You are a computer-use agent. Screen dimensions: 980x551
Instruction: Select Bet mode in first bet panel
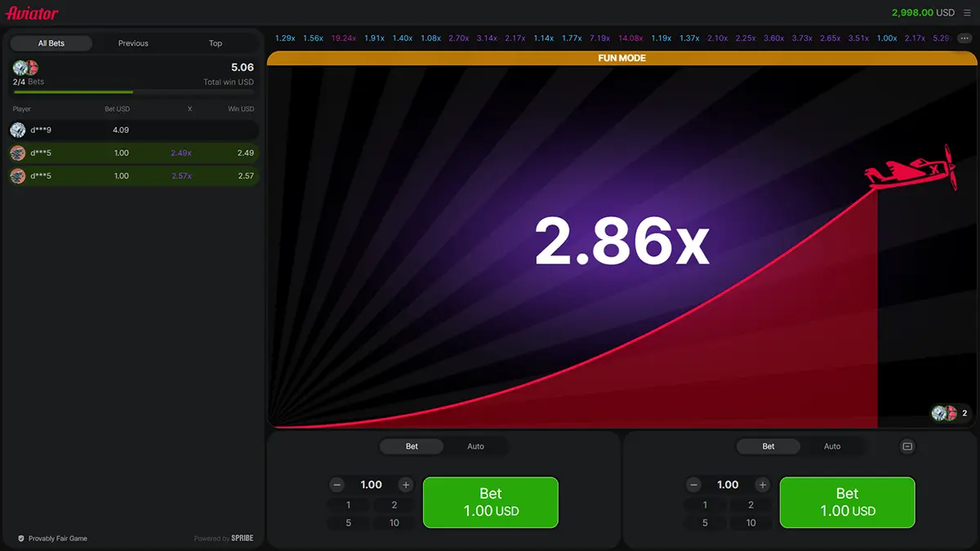pyautogui.click(x=412, y=447)
